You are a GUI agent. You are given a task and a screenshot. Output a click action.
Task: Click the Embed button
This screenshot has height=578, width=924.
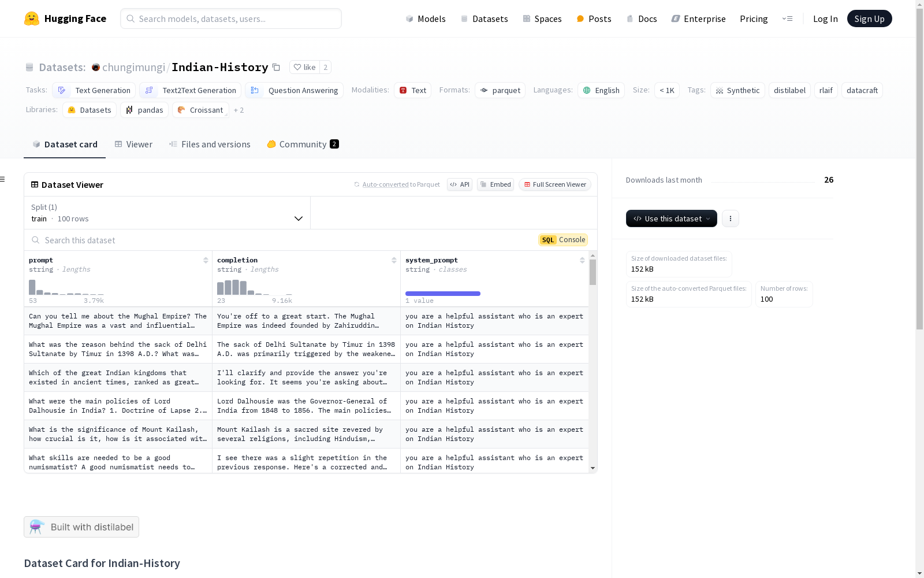pos(495,184)
